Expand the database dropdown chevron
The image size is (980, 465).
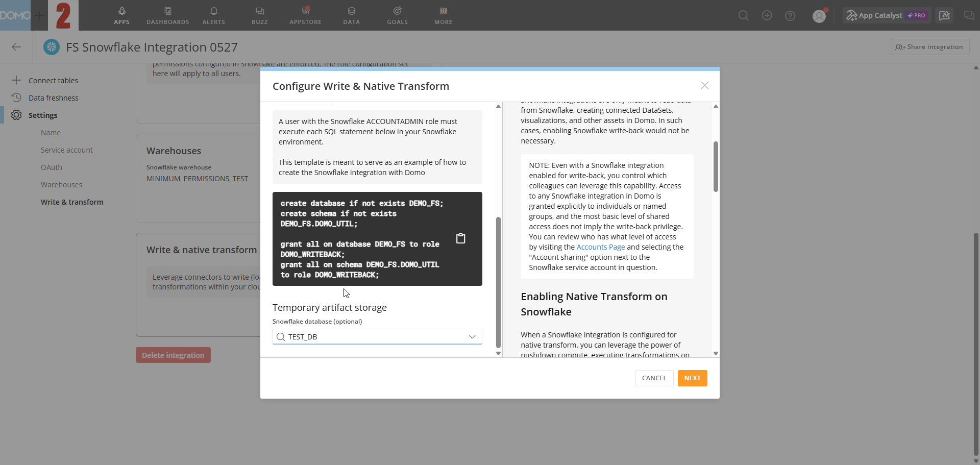472,337
